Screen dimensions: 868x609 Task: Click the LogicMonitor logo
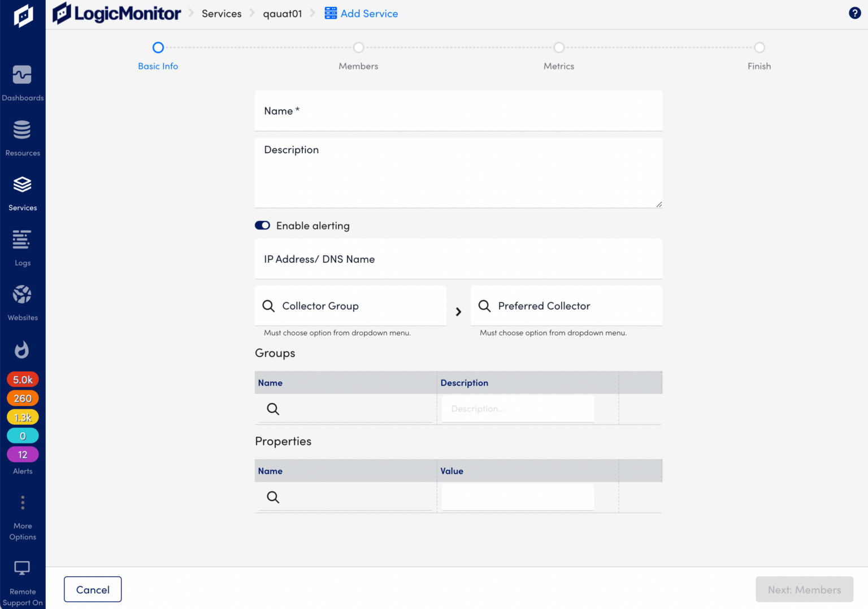[116, 12]
